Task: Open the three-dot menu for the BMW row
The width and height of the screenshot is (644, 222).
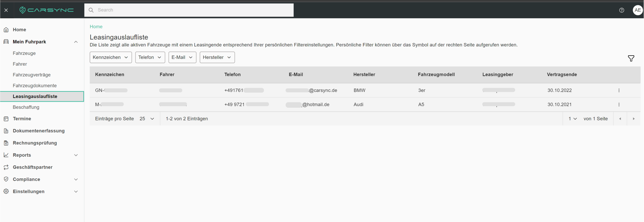Action: (619, 90)
